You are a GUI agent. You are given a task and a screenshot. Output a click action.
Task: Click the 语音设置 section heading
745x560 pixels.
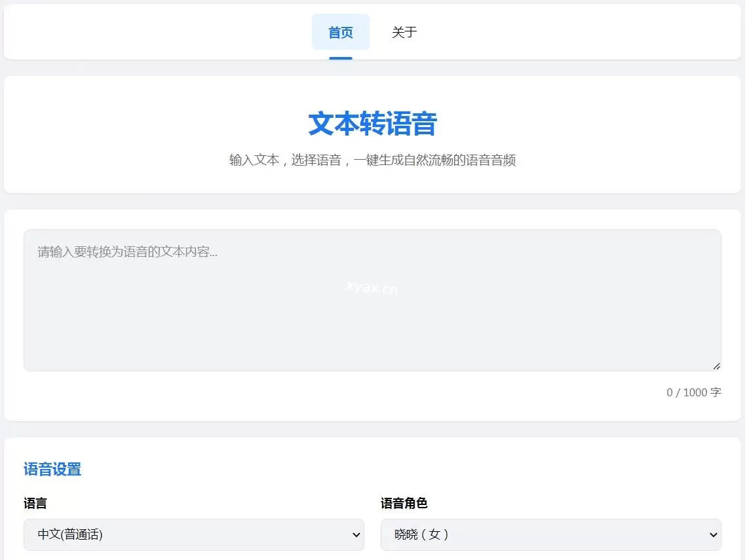pos(52,469)
